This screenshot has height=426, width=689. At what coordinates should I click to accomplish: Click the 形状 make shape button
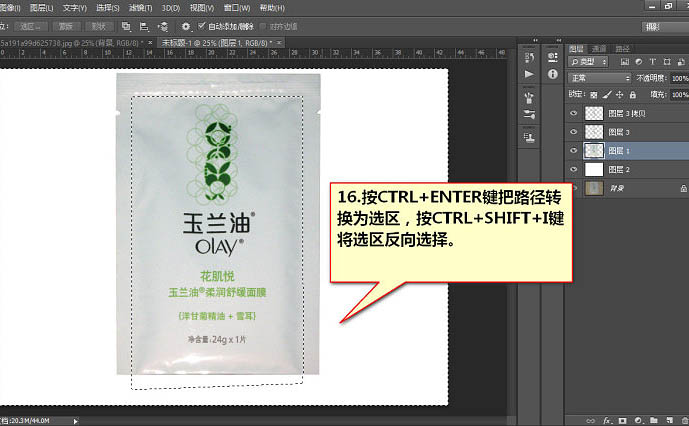(x=99, y=26)
